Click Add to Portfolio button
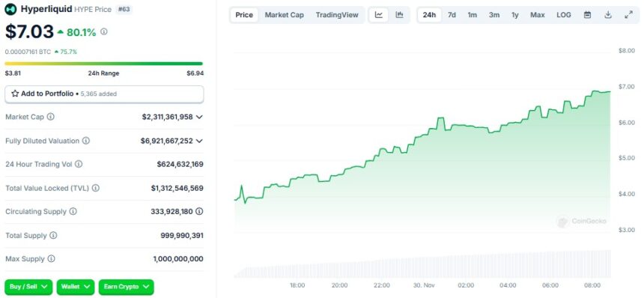 [x=104, y=94]
